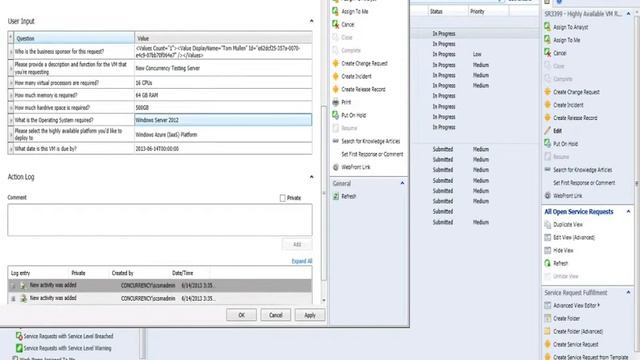The width and height of the screenshot is (640, 360).
Task: Click the Expand All link
Action: pyautogui.click(x=302, y=261)
